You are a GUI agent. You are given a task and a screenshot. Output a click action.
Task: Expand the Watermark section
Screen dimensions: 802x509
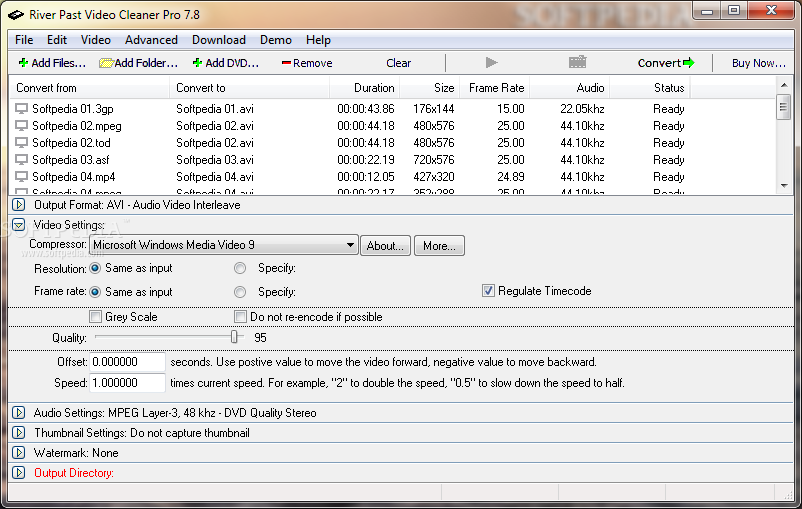(x=19, y=453)
